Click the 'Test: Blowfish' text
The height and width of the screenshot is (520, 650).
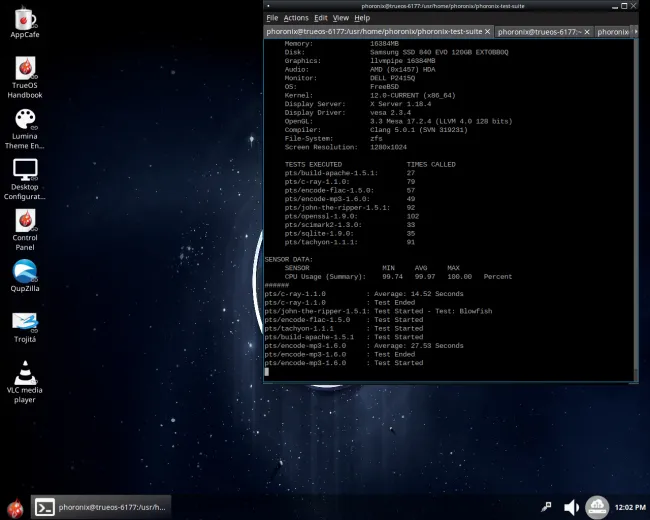click(x=463, y=311)
